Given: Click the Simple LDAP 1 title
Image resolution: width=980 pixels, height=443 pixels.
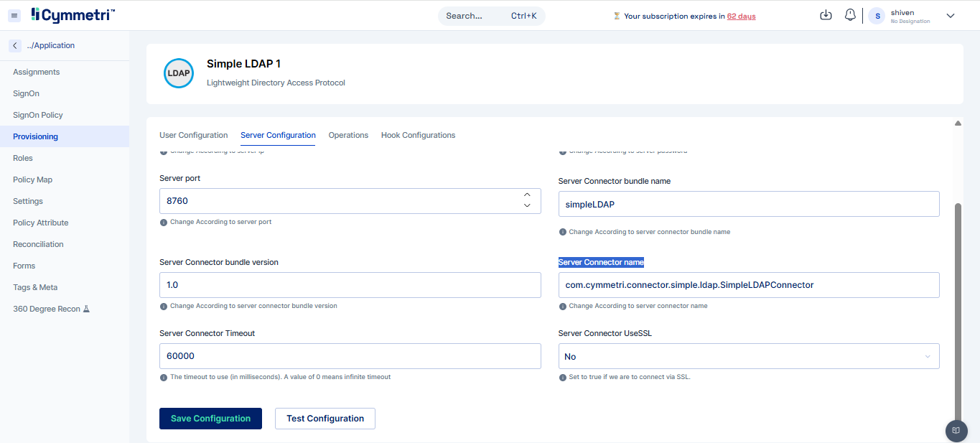Looking at the screenshot, I should click(x=243, y=64).
